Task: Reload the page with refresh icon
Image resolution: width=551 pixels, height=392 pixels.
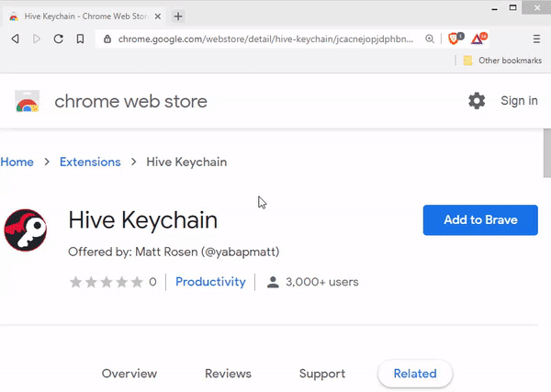Action: pyautogui.click(x=59, y=39)
